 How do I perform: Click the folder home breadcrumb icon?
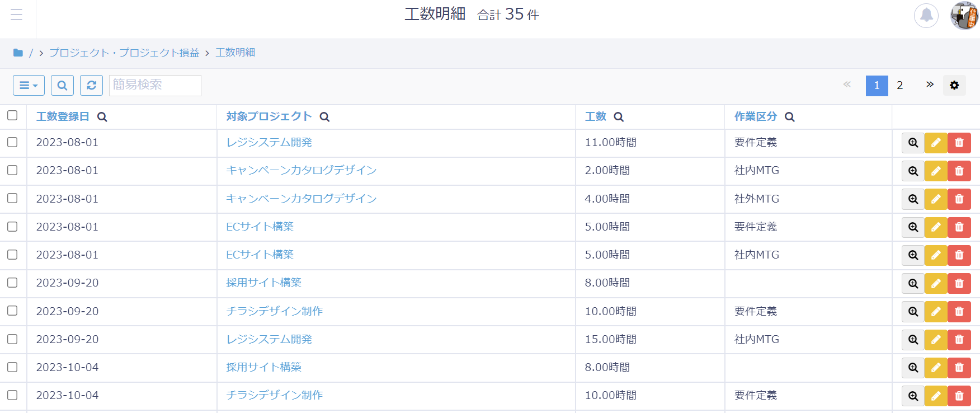point(18,53)
